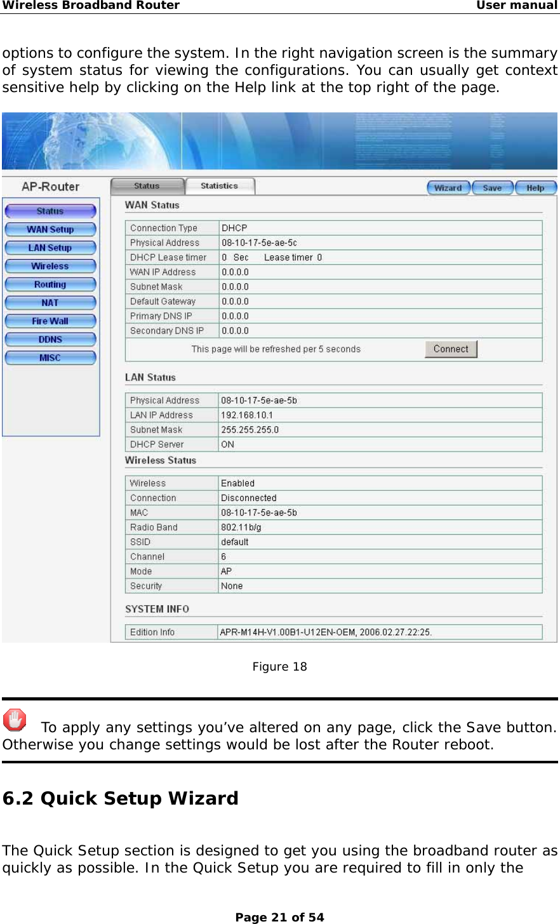Launch the setup Wizard
The image size is (560, 924).
pyautogui.click(x=448, y=187)
